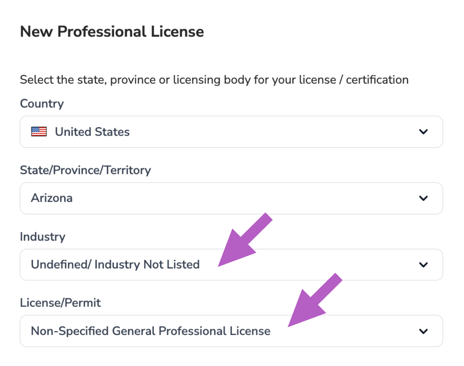Open the State/Province/Territory dropdown
This screenshot has width=464, height=366.
point(231,198)
